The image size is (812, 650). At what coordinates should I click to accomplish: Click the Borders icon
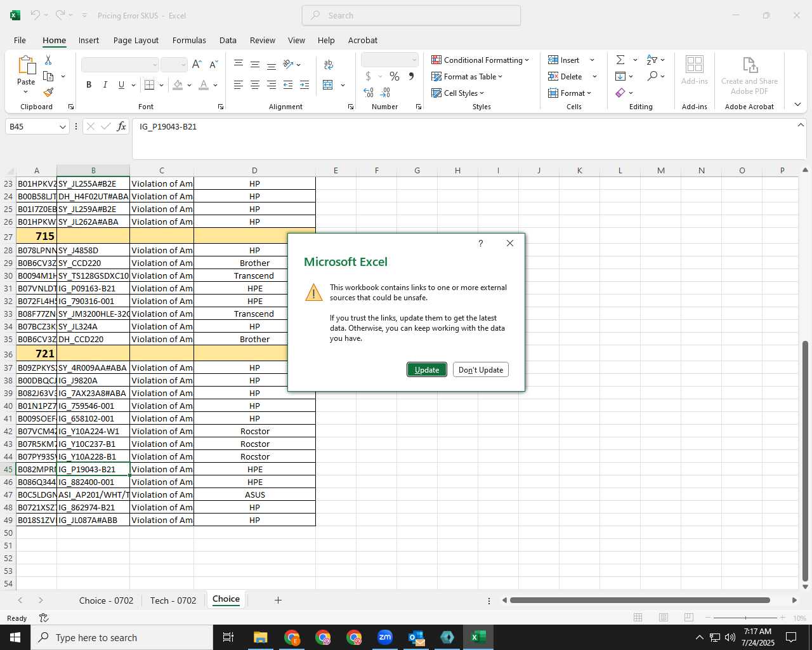pyautogui.click(x=150, y=84)
